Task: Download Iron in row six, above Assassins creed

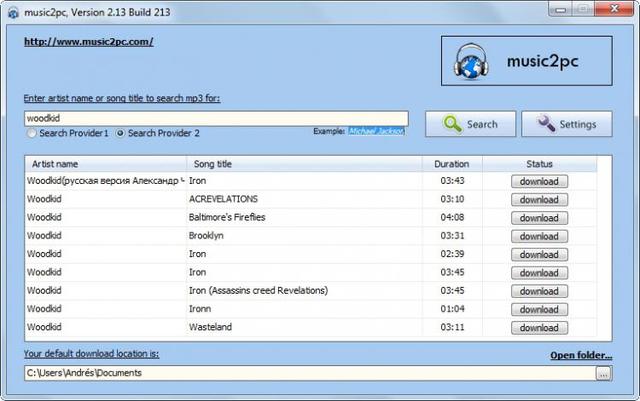Action: point(539,273)
